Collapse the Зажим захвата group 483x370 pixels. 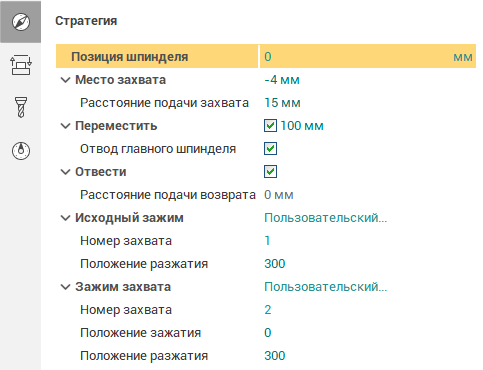click(65, 287)
